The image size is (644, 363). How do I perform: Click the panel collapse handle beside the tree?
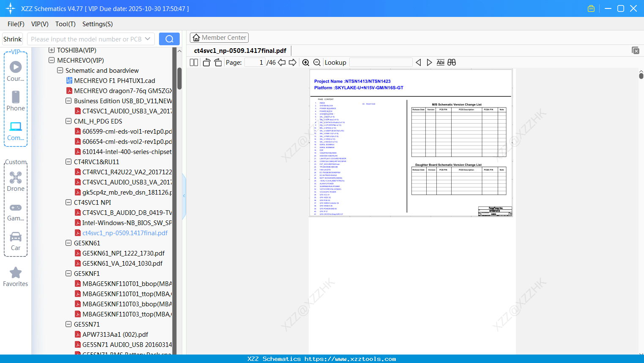pos(184,196)
